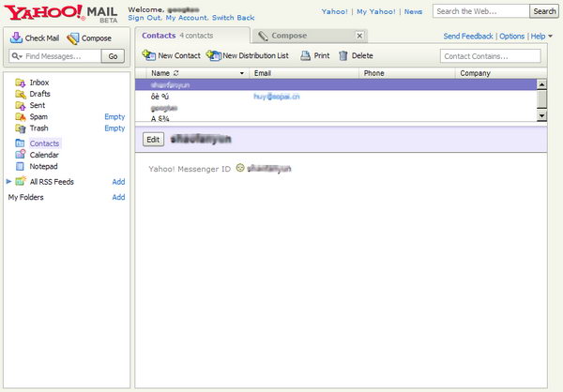Open the Trash folder
Image resolution: width=563 pixels, height=392 pixels.
point(38,128)
